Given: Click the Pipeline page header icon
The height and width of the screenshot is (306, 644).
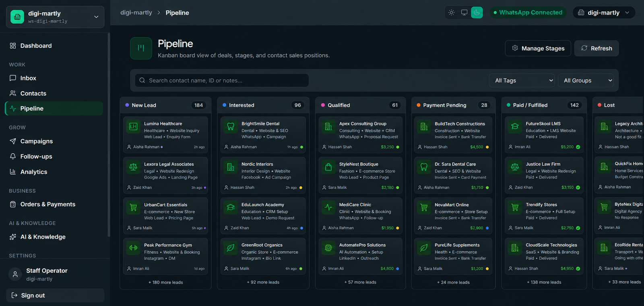Looking at the screenshot, I should (x=141, y=48).
